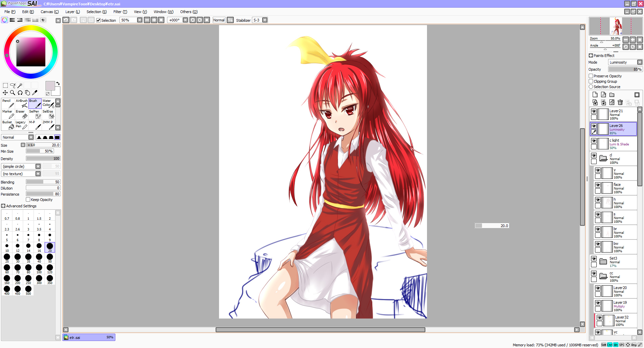Select the Pencil tool
This screenshot has width=644, height=348.
click(x=8, y=103)
